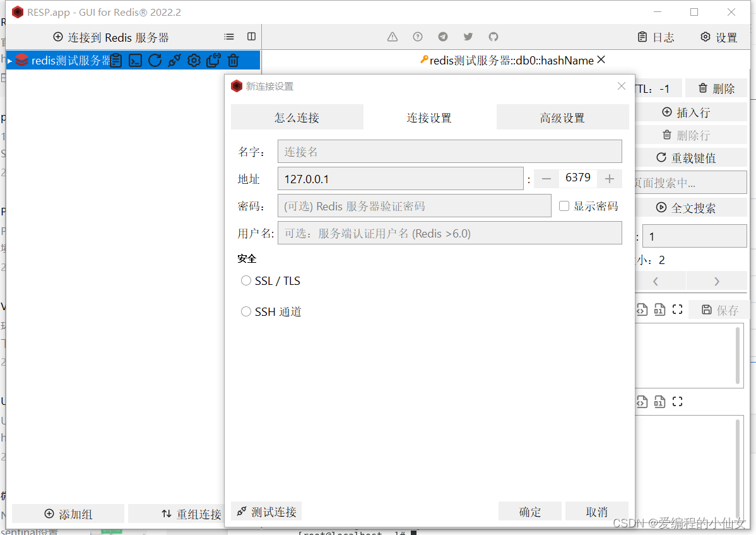Duplicate the redis测试服务器 connection
The width and height of the screenshot is (756, 535).
pos(213,60)
